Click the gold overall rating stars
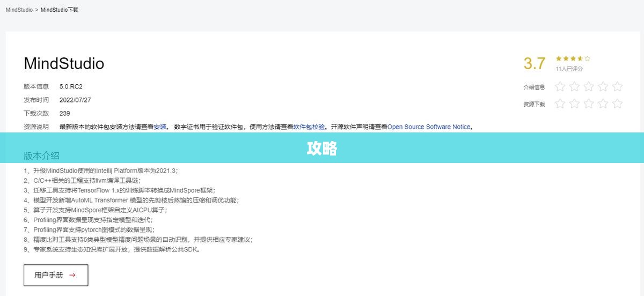The height and width of the screenshot is (296, 644). (573, 58)
